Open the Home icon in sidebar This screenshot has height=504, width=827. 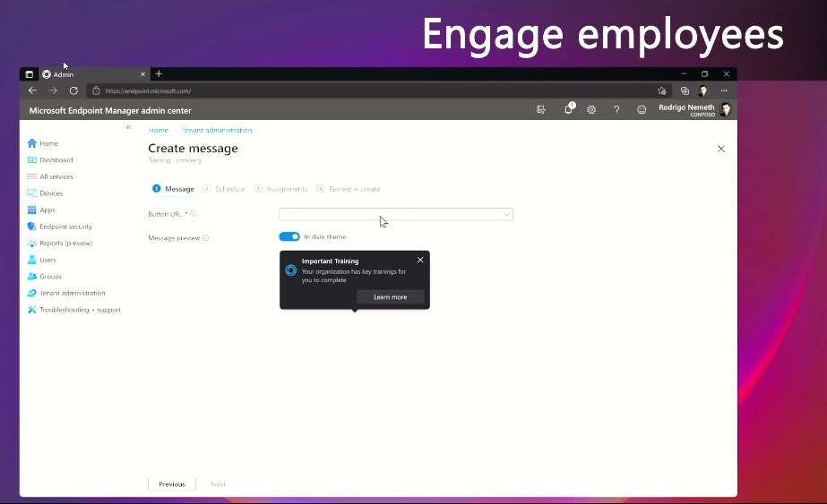click(x=31, y=143)
